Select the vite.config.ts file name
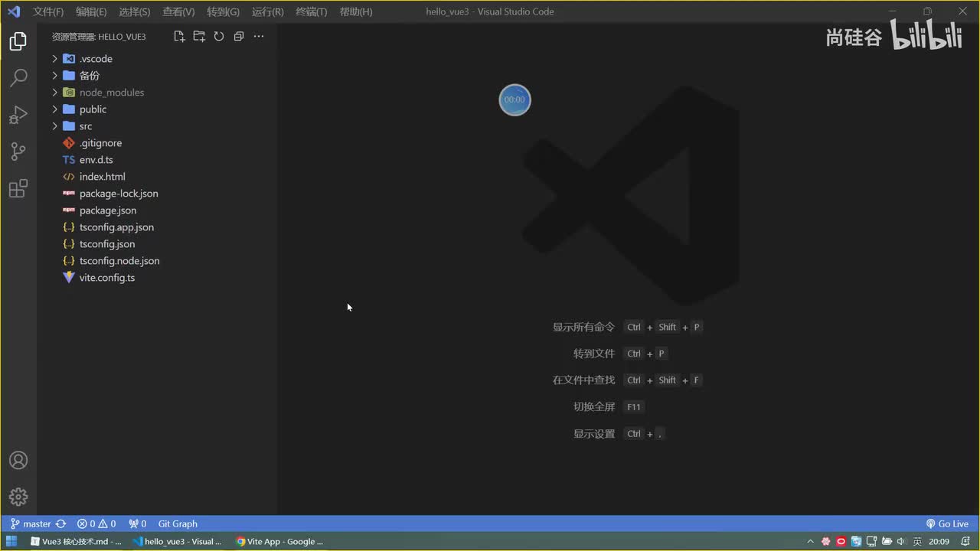 [x=107, y=278]
